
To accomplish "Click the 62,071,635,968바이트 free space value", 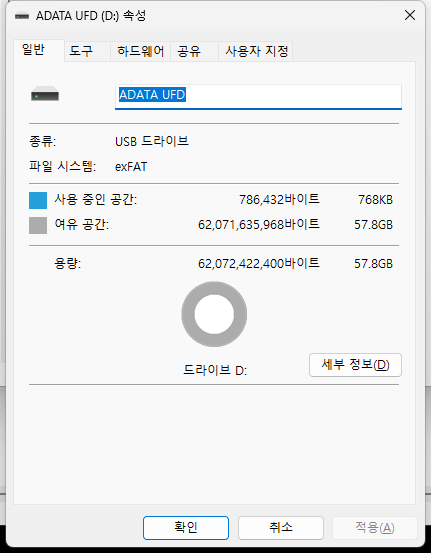I will [x=259, y=224].
